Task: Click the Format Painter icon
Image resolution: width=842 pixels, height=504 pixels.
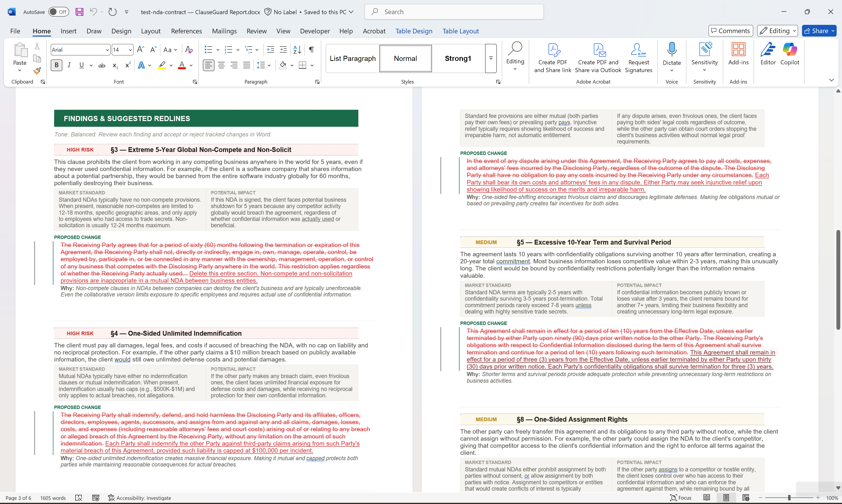Action: coord(37,71)
